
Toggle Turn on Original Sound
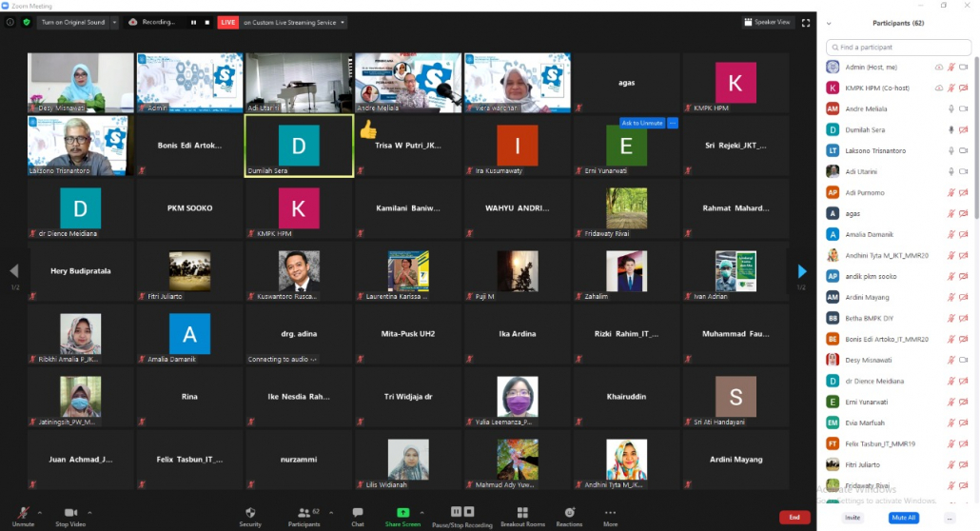click(x=72, y=22)
